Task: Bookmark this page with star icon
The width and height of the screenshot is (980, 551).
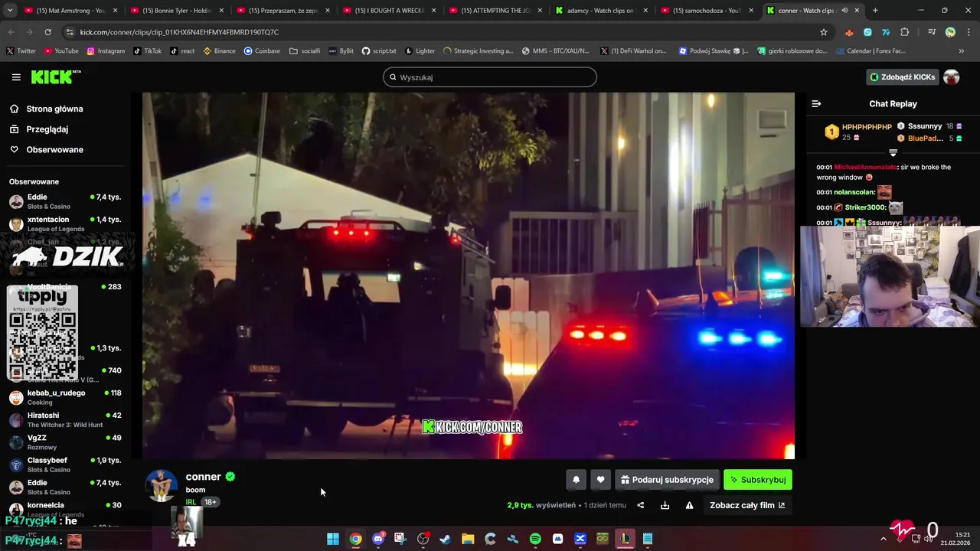Action: 824,32
